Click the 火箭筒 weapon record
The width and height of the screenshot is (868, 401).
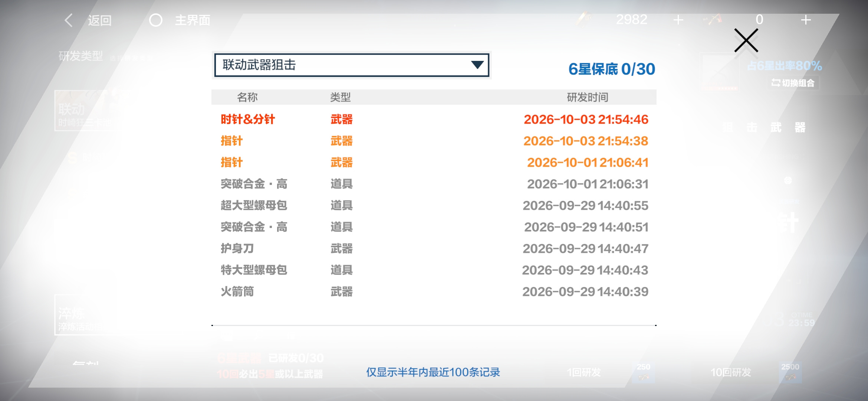click(x=434, y=291)
